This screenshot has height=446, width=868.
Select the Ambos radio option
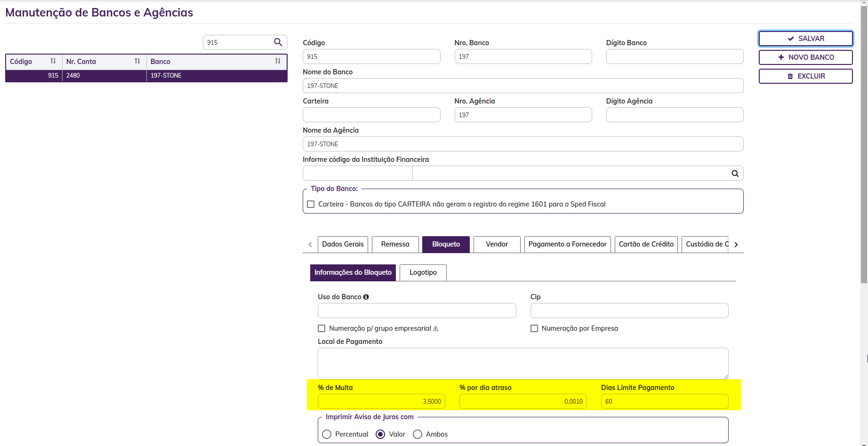tap(418, 434)
